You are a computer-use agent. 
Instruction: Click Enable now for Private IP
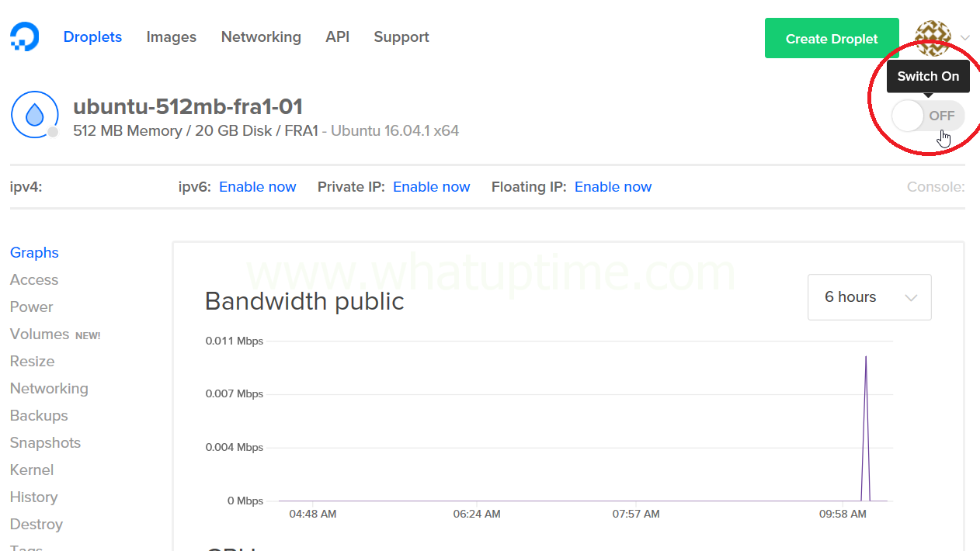431,187
